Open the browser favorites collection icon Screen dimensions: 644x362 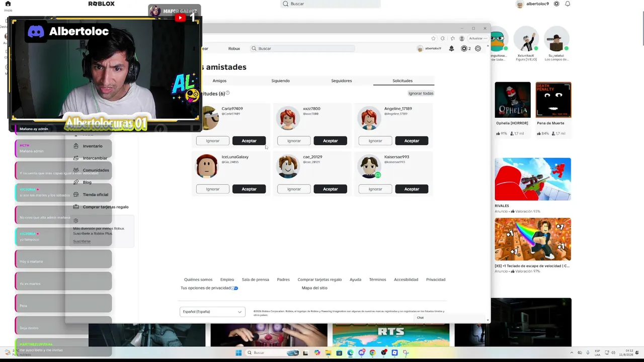(452, 38)
